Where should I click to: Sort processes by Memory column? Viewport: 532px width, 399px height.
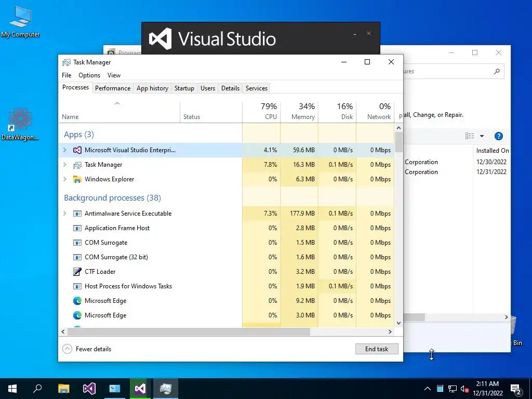[x=300, y=112]
